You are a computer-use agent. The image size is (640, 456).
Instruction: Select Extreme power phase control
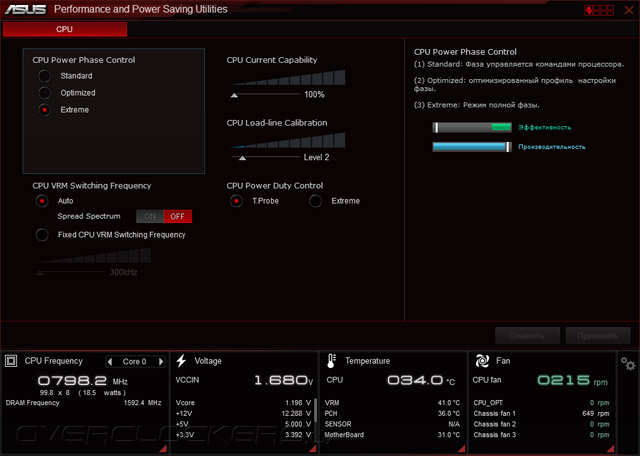44,110
